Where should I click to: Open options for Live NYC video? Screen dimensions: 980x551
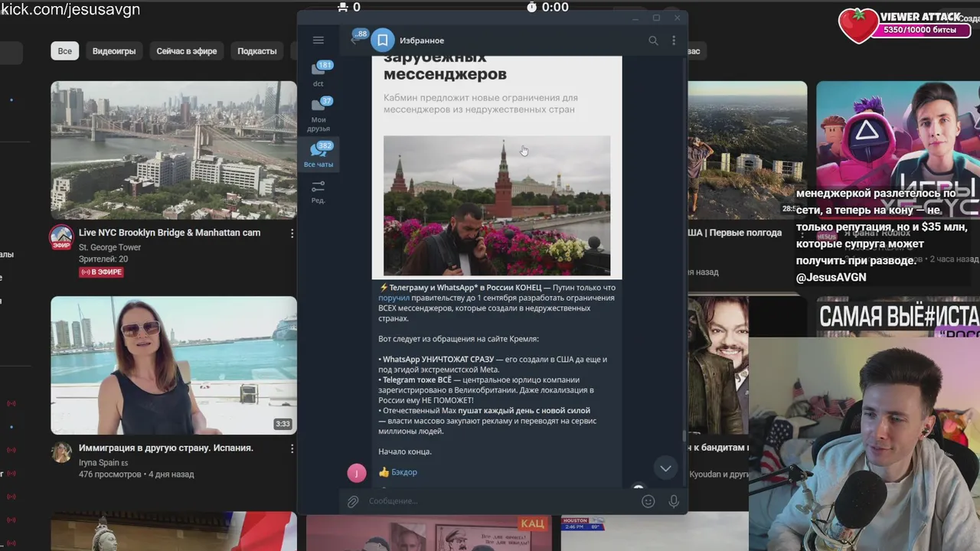point(292,233)
